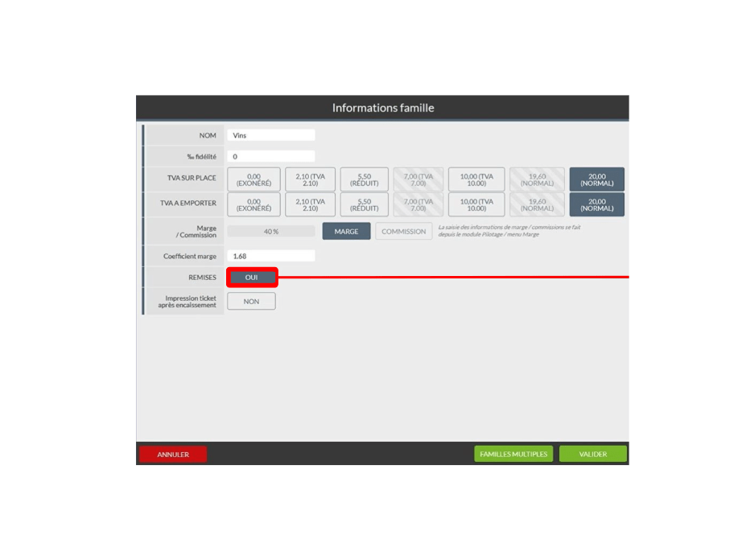Image resolution: width=742 pixels, height=560 pixels.
Task: Select 5,50 (RÉDUIT) for TVA A EMPORTER
Action: [x=364, y=205]
